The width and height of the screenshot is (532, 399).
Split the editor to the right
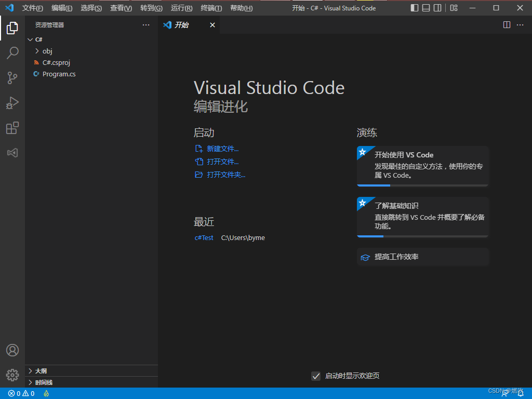pos(507,25)
